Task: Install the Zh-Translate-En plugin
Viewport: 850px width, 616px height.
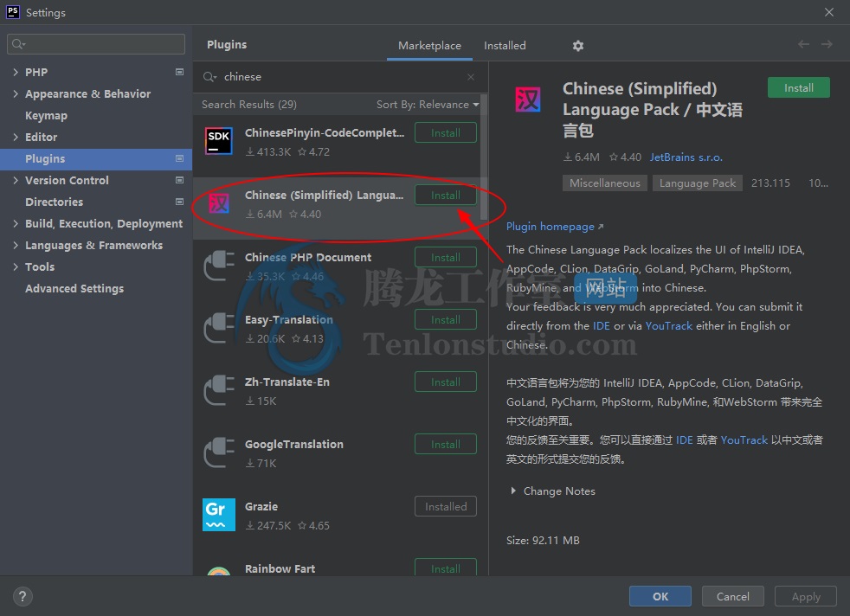Action: pos(446,382)
